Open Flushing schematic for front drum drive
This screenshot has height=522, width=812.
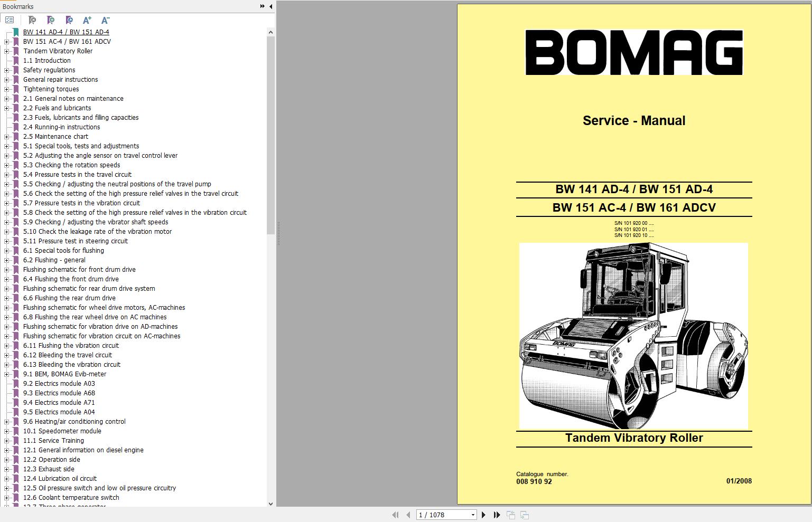coord(79,270)
